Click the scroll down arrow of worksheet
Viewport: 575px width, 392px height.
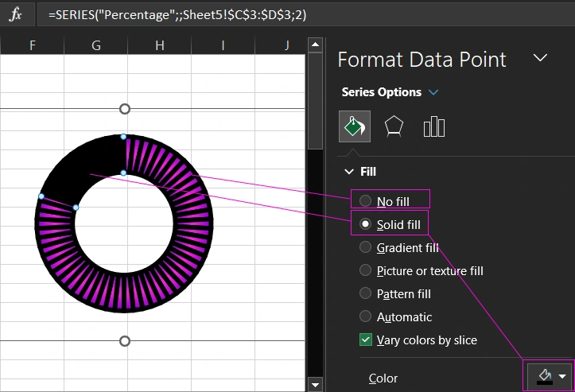tap(315, 384)
